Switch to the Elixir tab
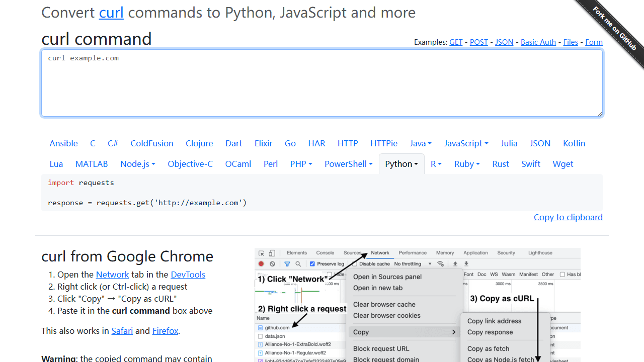Image resolution: width=644 pixels, height=362 pixels. point(264,143)
